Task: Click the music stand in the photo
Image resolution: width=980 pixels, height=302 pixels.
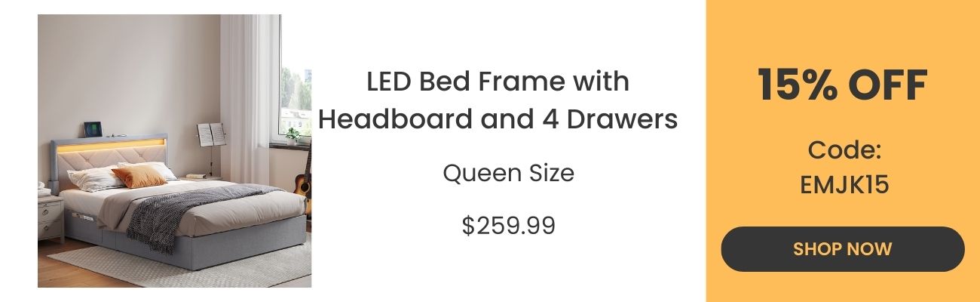Action: [x=212, y=137]
